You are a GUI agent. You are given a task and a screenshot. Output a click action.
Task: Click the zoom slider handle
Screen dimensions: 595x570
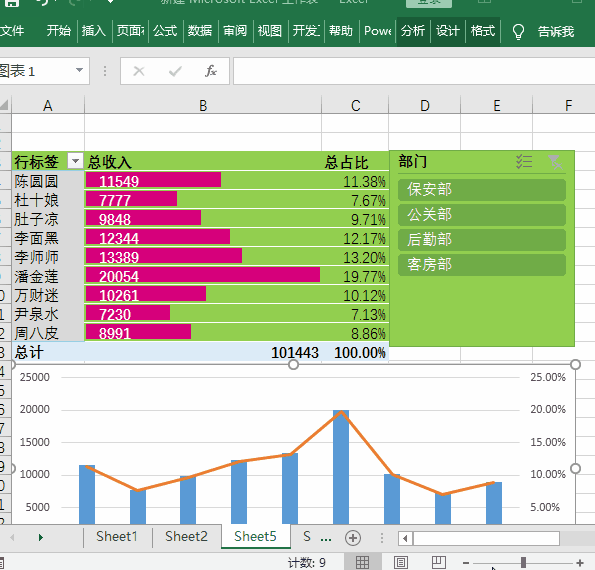(523, 562)
